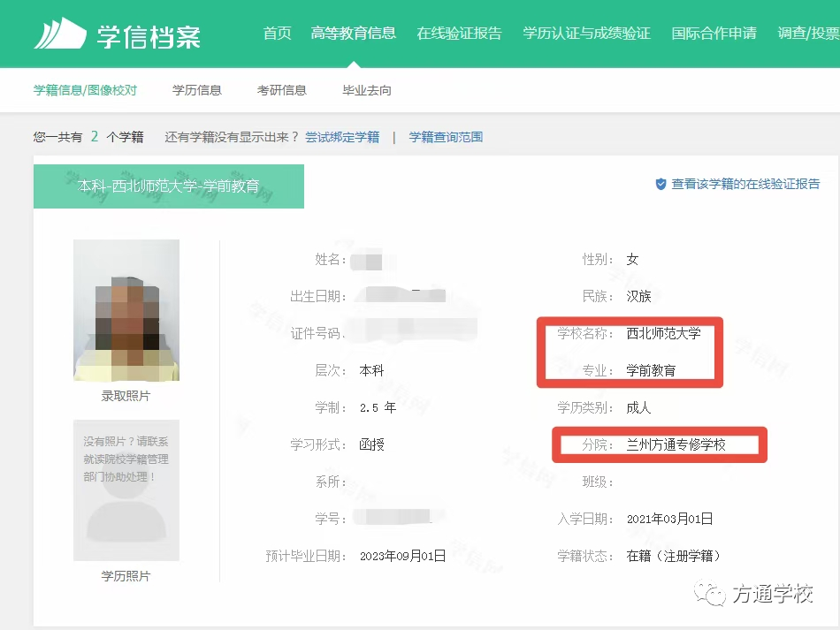Open the 学籍查询范围 link
Image resolution: width=840 pixels, height=630 pixels.
(446, 137)
